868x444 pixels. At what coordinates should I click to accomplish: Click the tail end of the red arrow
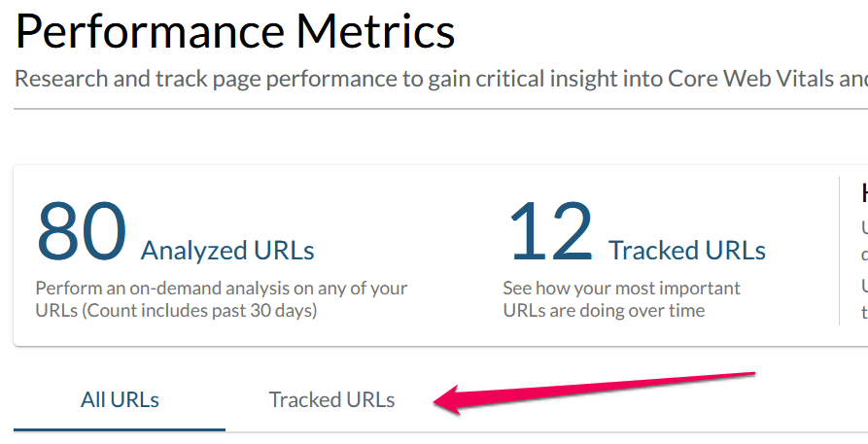pos(748,373)
